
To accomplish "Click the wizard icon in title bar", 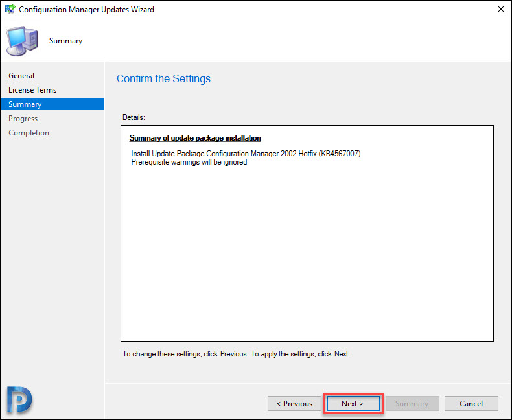I will pyautogui.click(x=10, y=9).
